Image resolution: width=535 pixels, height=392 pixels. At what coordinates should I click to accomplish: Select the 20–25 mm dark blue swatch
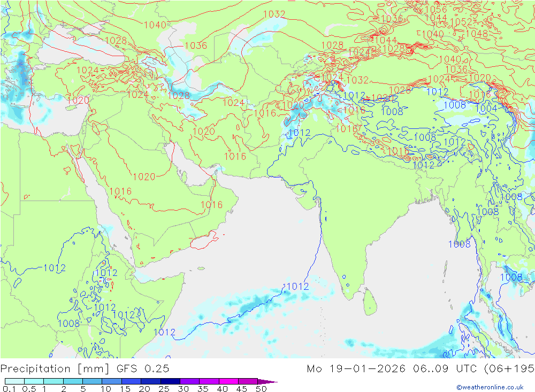151,381
